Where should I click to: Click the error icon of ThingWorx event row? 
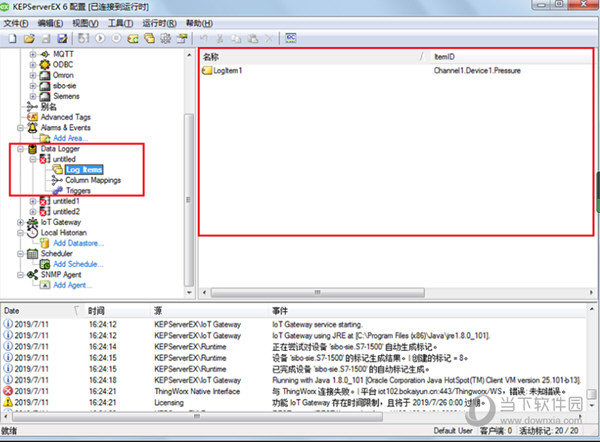click(8, 391)
